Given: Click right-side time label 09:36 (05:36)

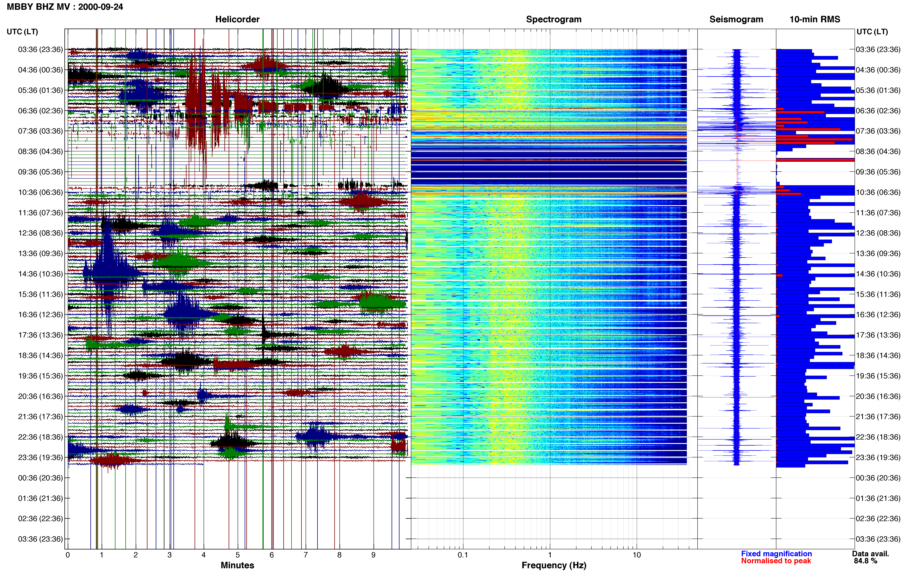Looking at the screenshot, I should click(x=878, y=172).
